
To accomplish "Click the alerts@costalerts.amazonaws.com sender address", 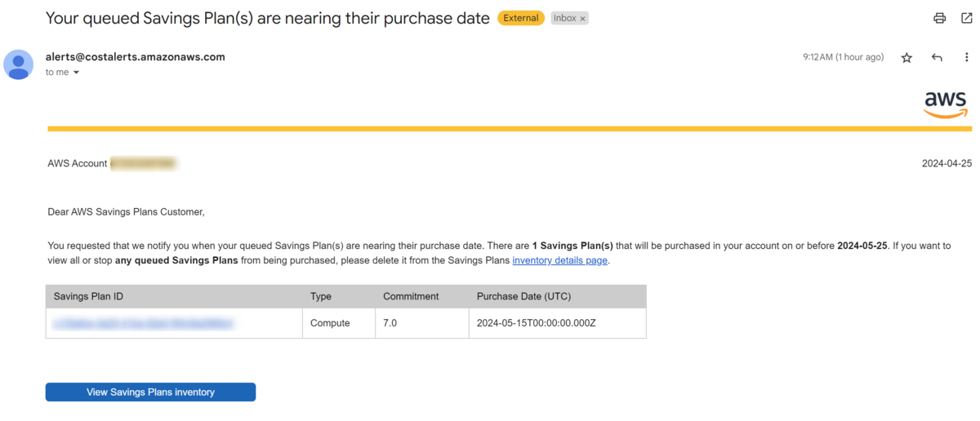I will point(136,57).
